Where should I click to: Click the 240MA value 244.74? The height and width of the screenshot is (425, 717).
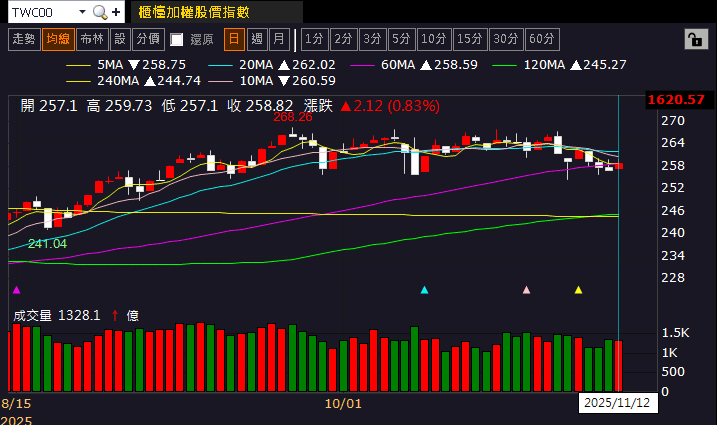pyautogui.click(x=179, y=81)
